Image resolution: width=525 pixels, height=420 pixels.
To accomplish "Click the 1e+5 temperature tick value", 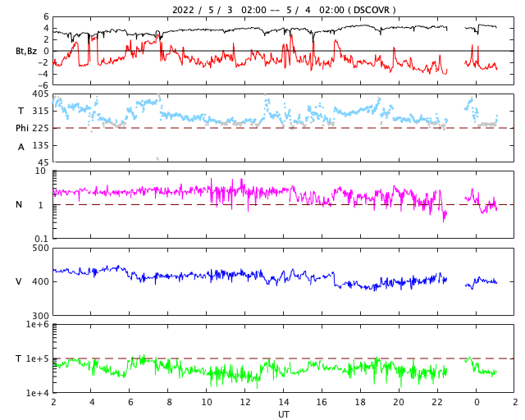I will tap(38, 358).
